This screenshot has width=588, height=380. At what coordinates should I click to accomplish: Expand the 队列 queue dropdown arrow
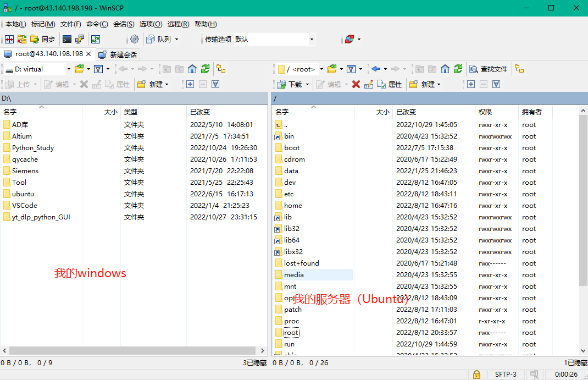[x=176, y=40]
